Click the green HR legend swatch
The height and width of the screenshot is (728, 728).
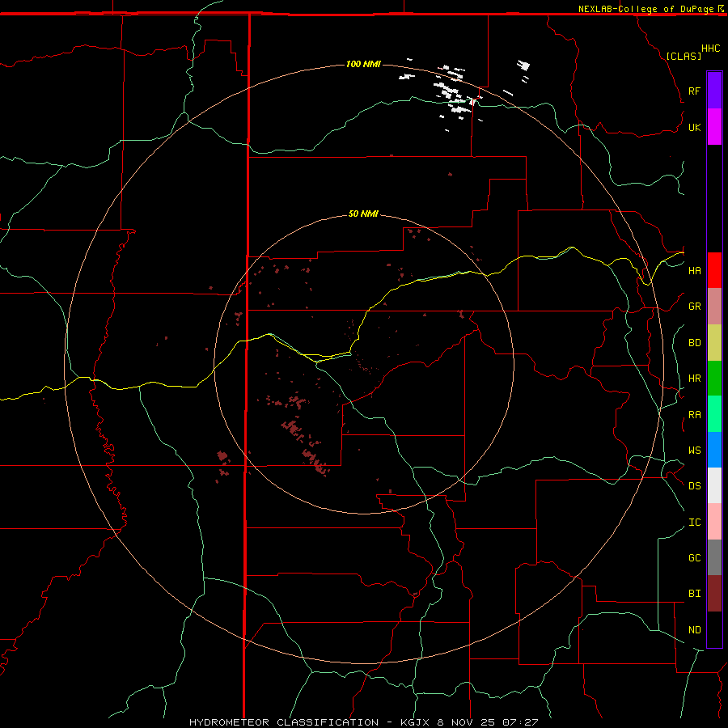(x=714, y=378)
